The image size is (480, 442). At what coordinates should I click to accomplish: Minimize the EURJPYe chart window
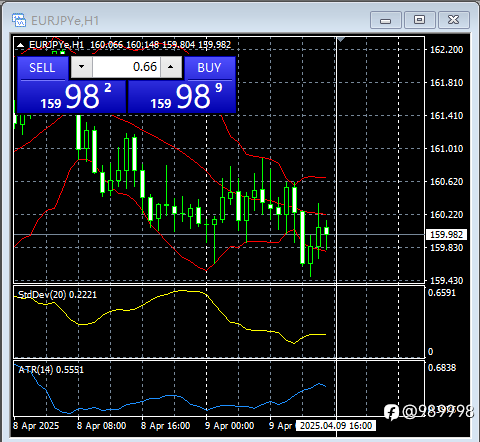click(x=386, y=20)
